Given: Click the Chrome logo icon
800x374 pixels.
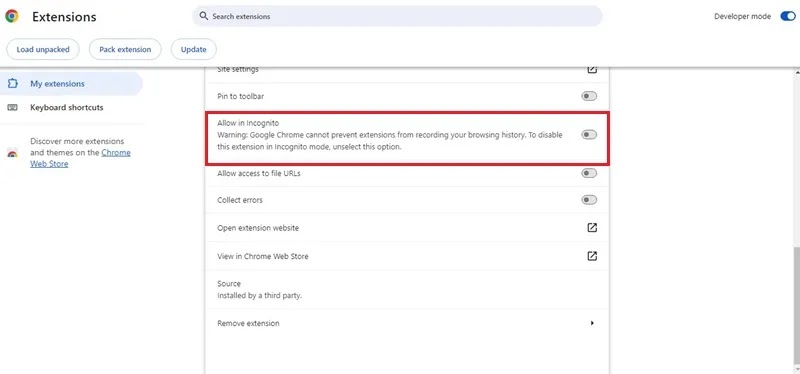Looking at the screenshot, I should (x=12, y=16).
